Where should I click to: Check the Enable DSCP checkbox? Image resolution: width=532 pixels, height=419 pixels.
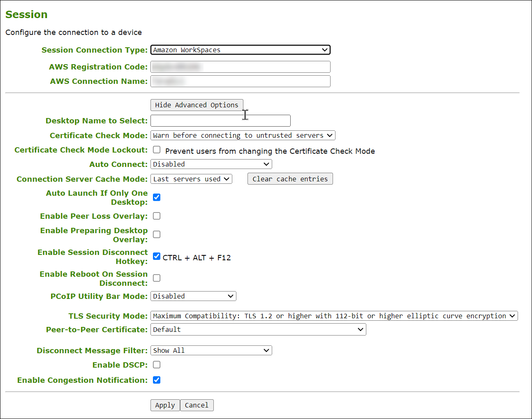pos(157,365)
